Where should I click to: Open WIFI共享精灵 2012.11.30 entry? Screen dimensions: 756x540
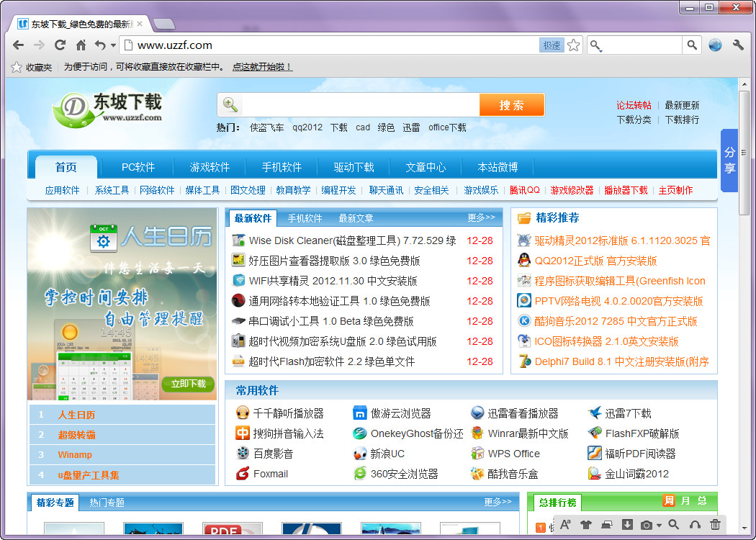[333, 281]
